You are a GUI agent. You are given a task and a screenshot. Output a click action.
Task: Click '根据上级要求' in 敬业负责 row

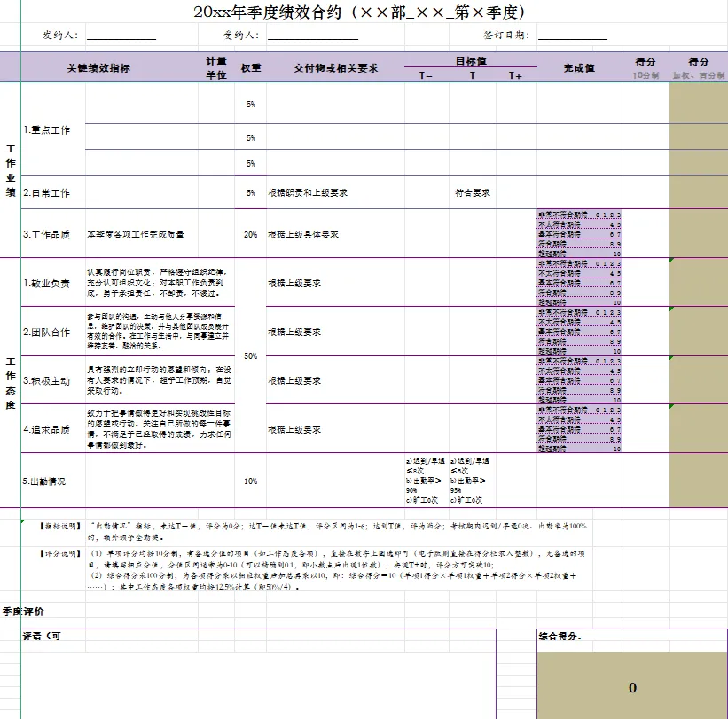tap(336, 283)
